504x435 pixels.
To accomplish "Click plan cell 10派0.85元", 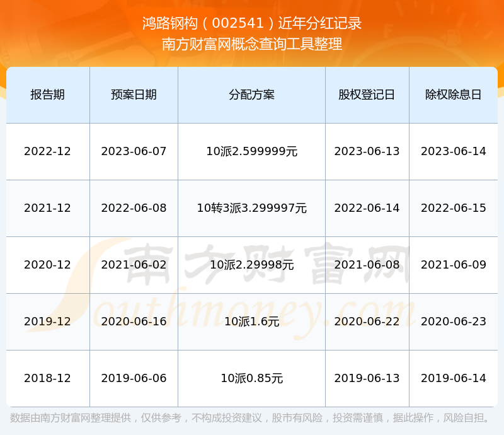I will (x=251, y=378).
